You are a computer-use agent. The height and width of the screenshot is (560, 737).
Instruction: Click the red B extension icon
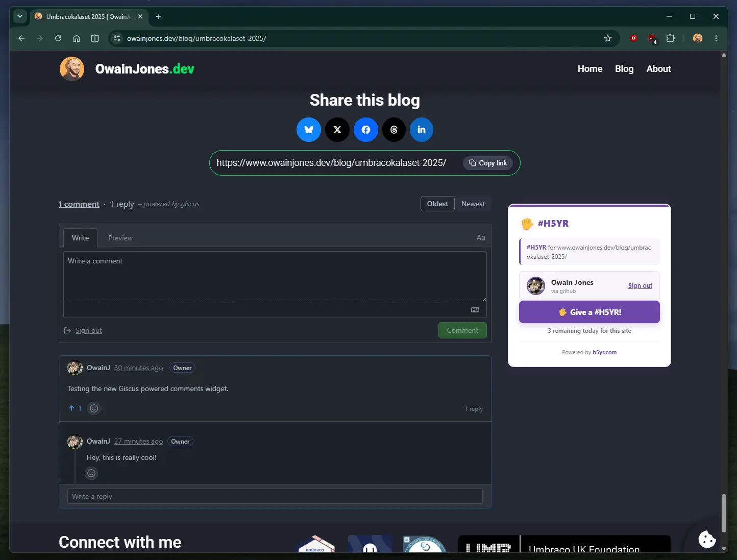pos(633,38)
